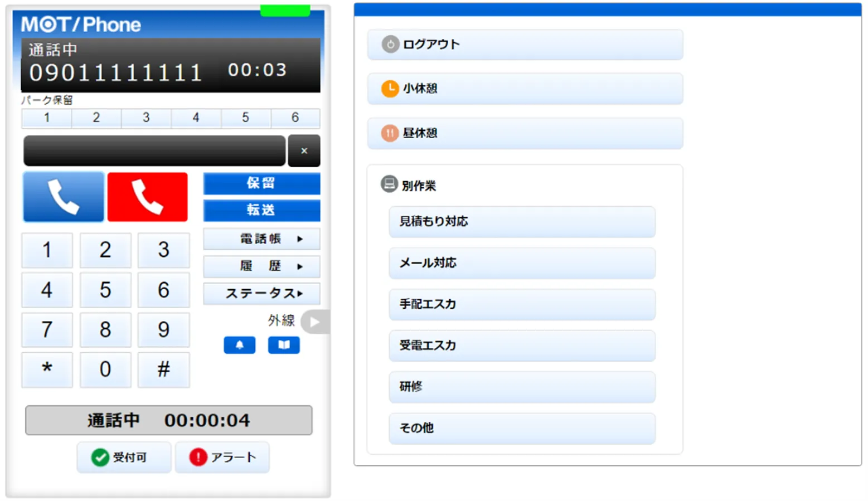Screen dimensions: 868x501
Task: Click the 別作業 computer icon
Action: [389, 184]
